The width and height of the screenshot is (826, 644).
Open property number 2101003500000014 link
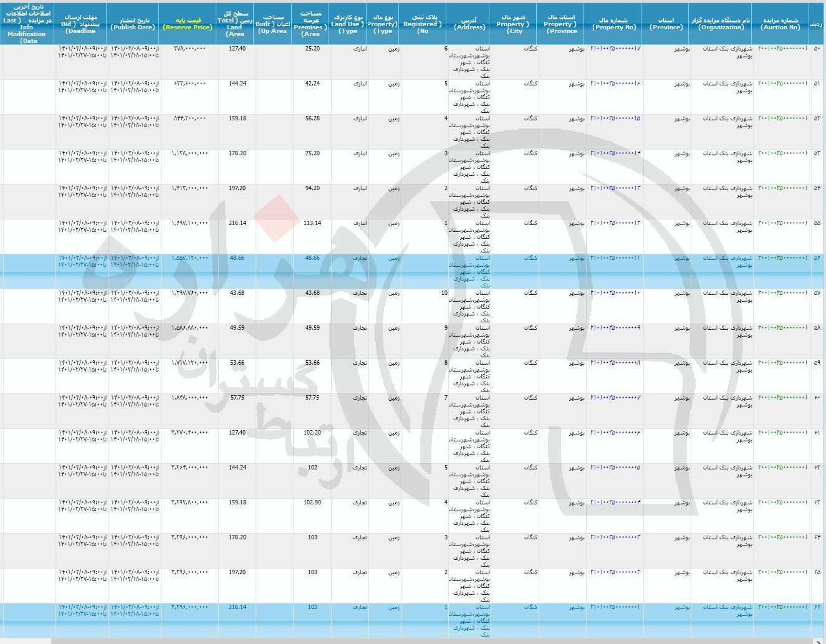pyautogui.click(x=615, y=153)
